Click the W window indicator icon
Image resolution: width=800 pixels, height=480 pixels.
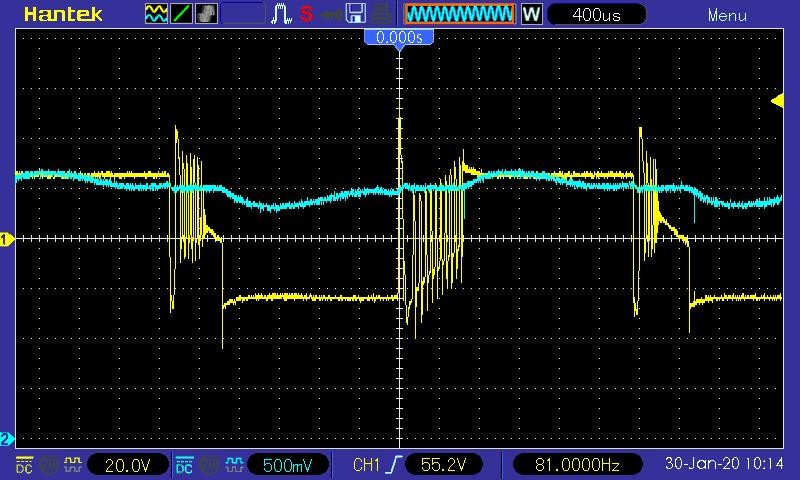(531, 14)
